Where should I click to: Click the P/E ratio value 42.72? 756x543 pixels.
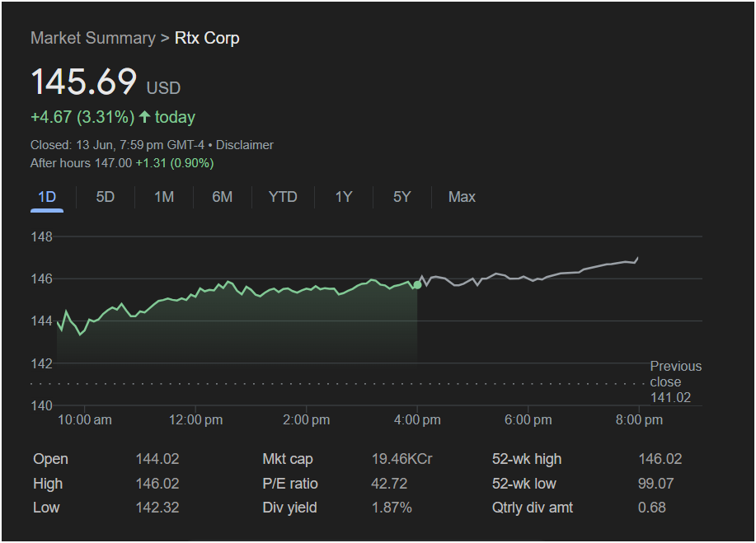(389, 483)
